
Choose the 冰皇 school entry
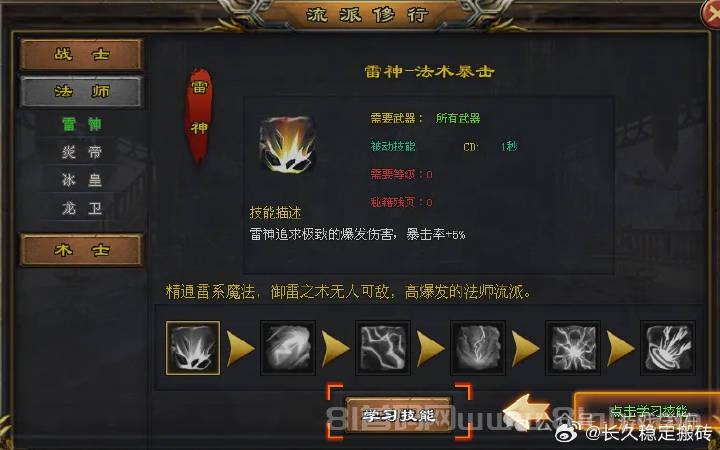click(x=82, y=180)
